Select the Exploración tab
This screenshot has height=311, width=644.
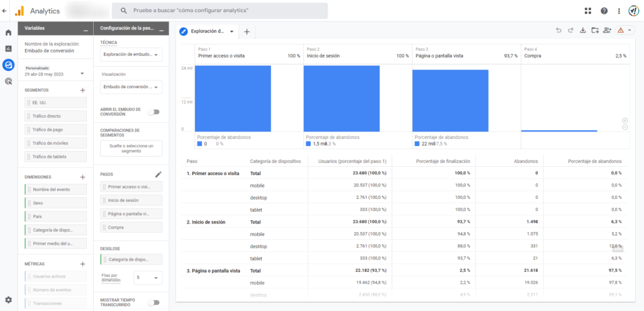click(x=206, y=31)
